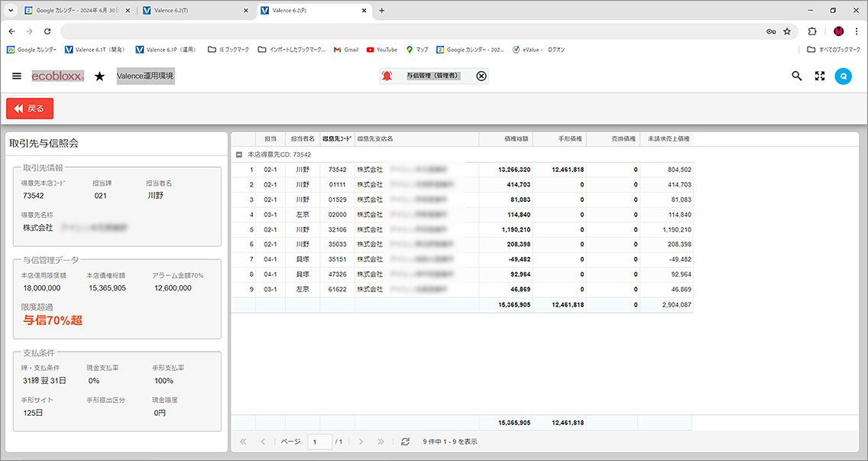868x461 pixels.
Task: Open Valence 6.1P（運用） bookmark
Action: pyautogui.click(x=166, y=50)
